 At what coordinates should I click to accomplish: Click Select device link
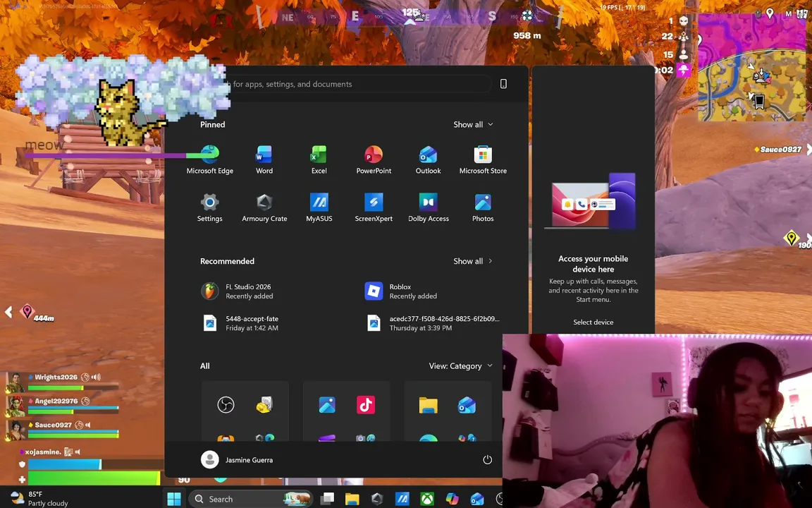593,322
